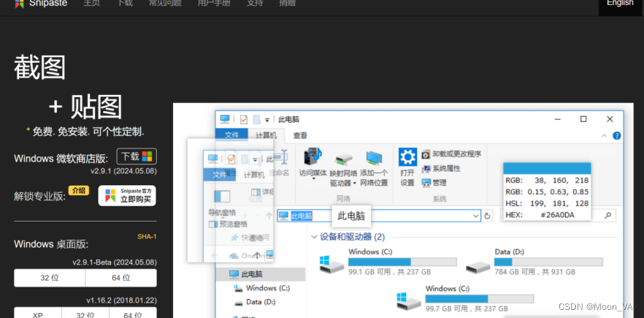Open the SHA-1 link
644x318 pixels.
147,237
